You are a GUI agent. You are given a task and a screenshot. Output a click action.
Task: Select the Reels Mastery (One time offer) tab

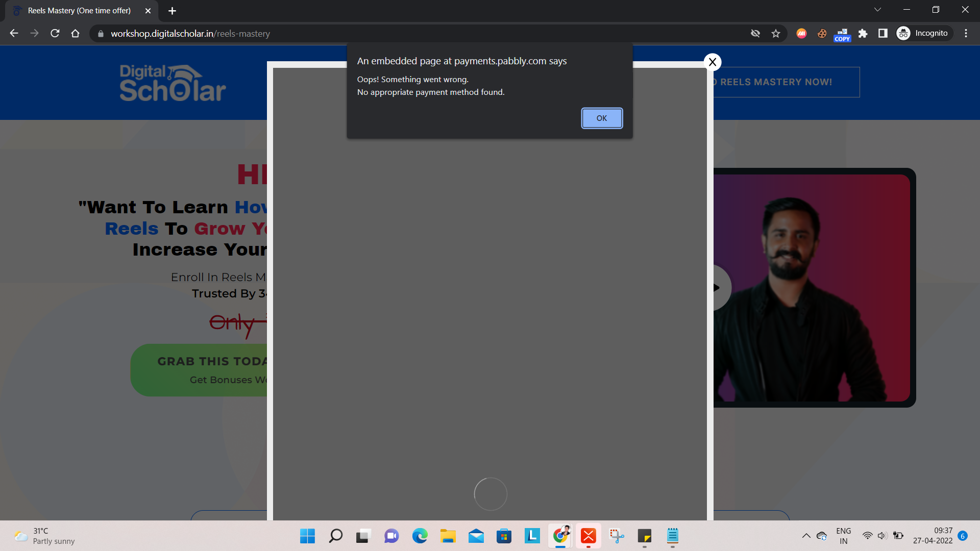coord(79,11)
